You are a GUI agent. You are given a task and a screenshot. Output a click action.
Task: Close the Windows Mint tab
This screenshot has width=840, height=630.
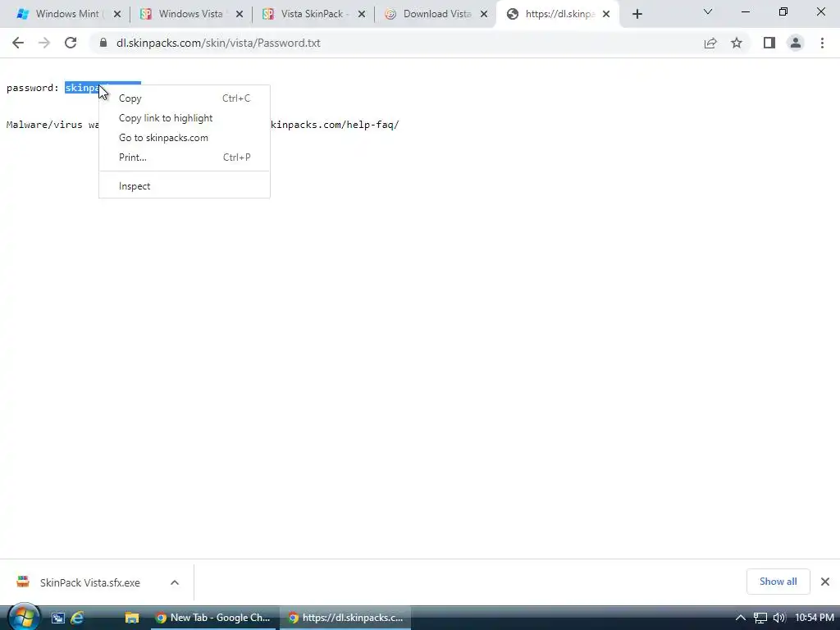click(x=117, y=15)
